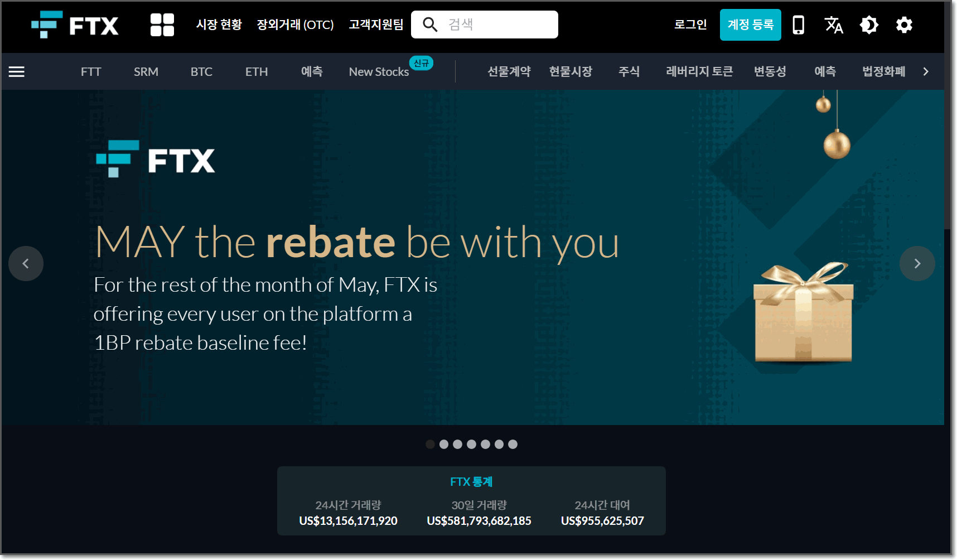Go to previous banner slide
Viewport: 957px width, 560px height.
click(x=26, y=263)
